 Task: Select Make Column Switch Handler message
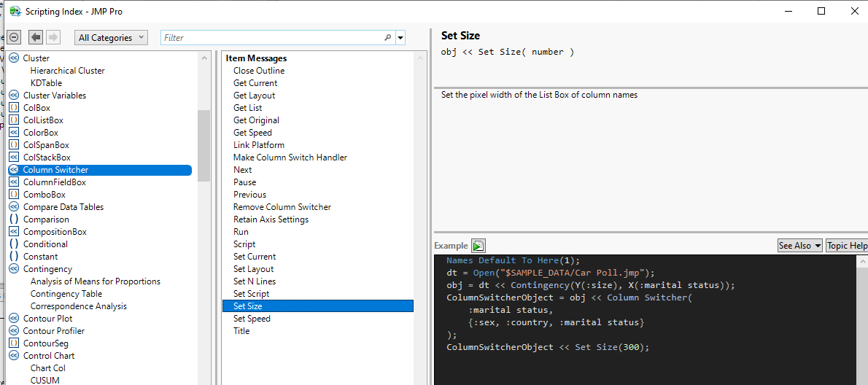[290, 157]
